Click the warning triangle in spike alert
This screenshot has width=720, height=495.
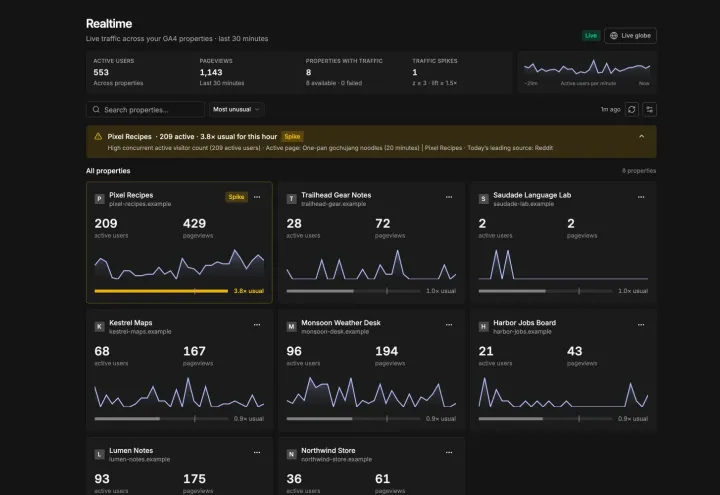(x=98, y=136)
